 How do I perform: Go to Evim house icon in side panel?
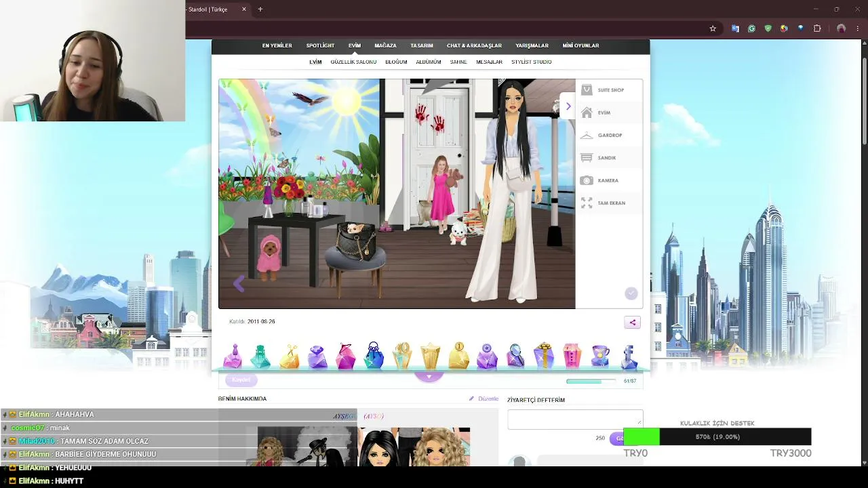pos(587,113)
